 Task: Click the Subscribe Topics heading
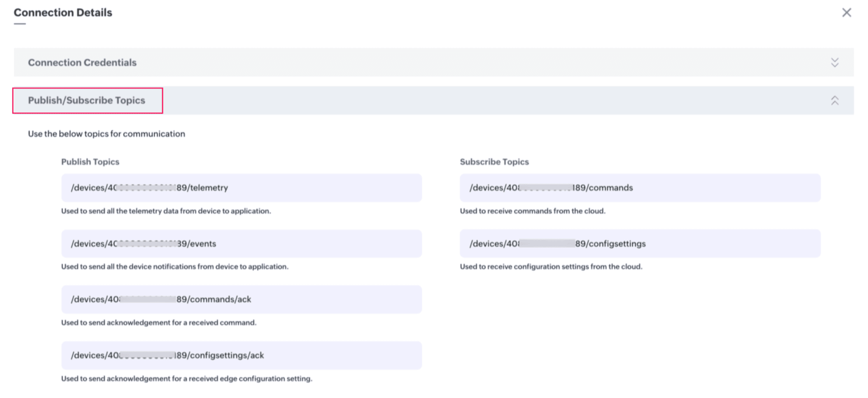(494, 162)
